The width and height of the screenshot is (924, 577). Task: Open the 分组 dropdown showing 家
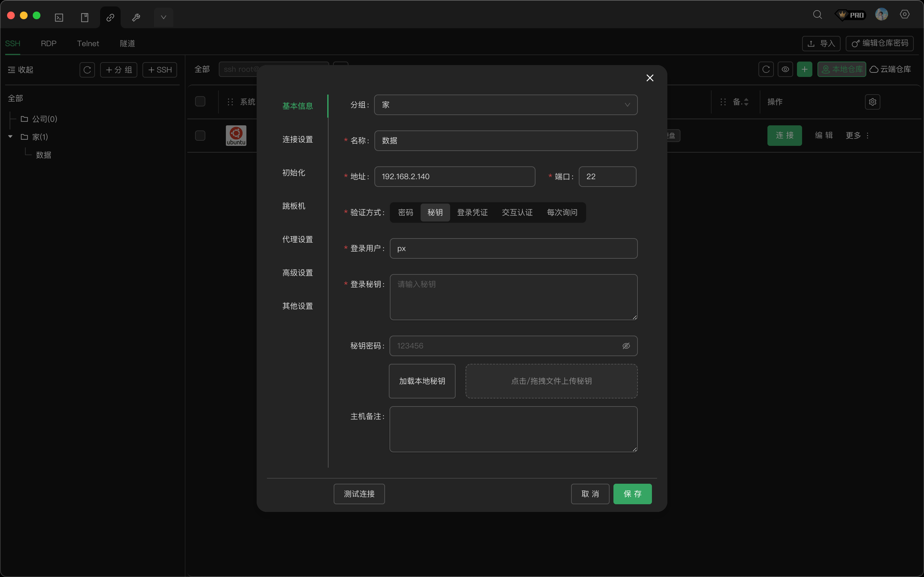tap(506, 105)
